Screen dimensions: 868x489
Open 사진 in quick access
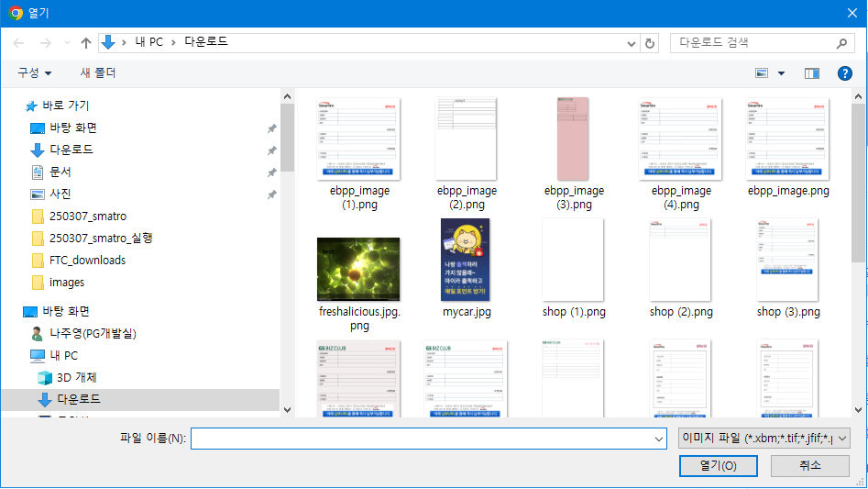[x=60, y=194]
